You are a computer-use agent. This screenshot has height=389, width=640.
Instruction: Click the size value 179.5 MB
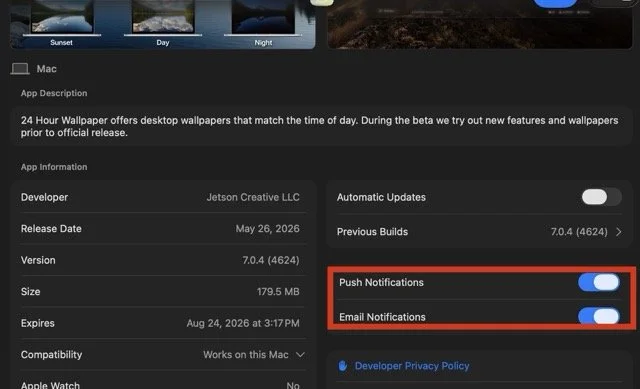pyautogui.click(x=278, y=291)
